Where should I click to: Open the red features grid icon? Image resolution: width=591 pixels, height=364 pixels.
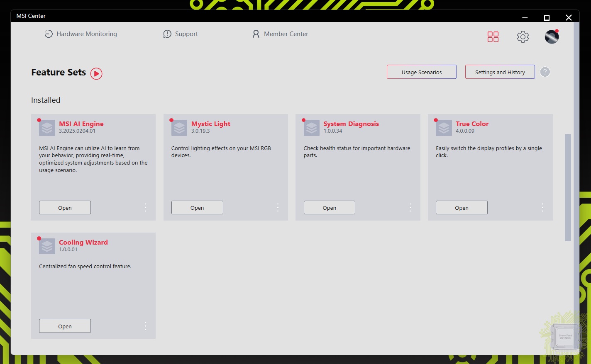(x=493, y=37)
